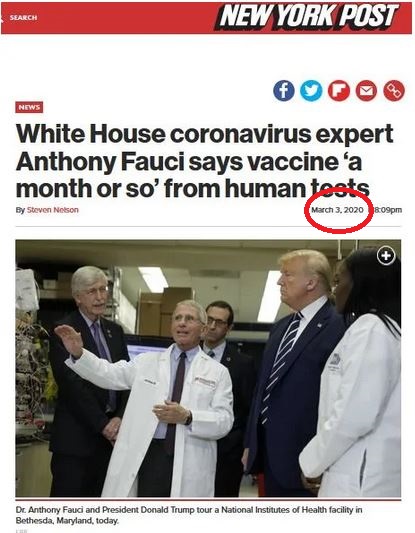Click the word "coronavirus" in headline

(x=240, y=134)
